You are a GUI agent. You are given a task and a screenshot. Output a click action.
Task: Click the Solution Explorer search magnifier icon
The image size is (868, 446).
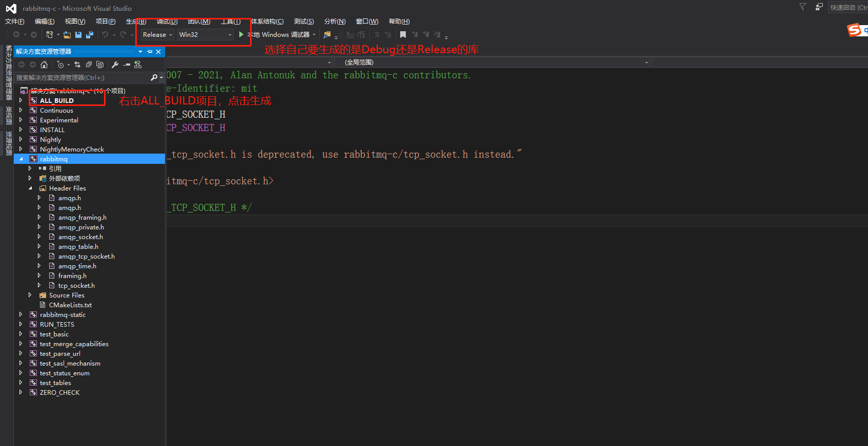click(154, 77)
